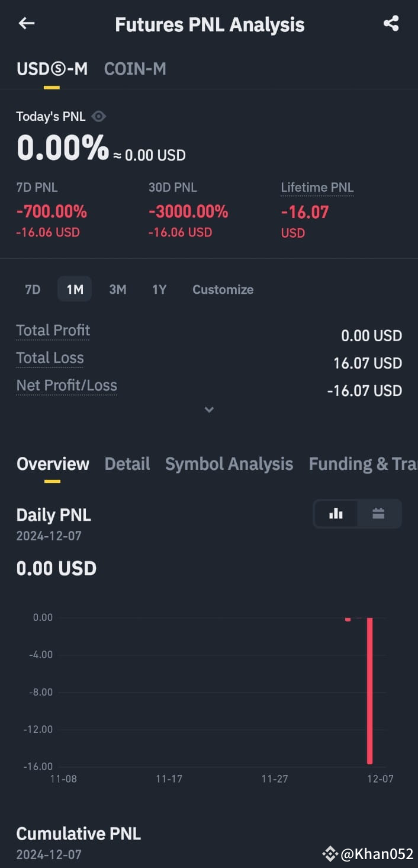The width and height of the screenshot is (418, 868).
Task: Choose the 1M time range
Action: click(x=75, y=290)
